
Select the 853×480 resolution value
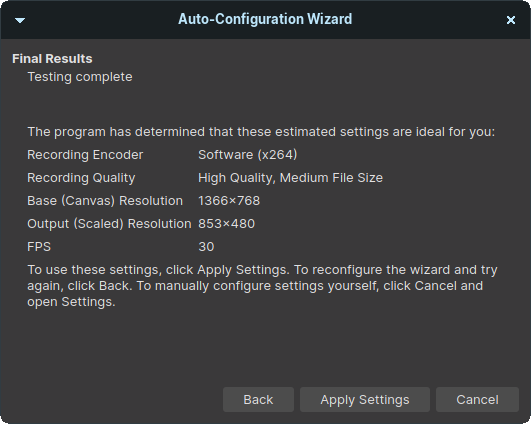tap(227, 224)
